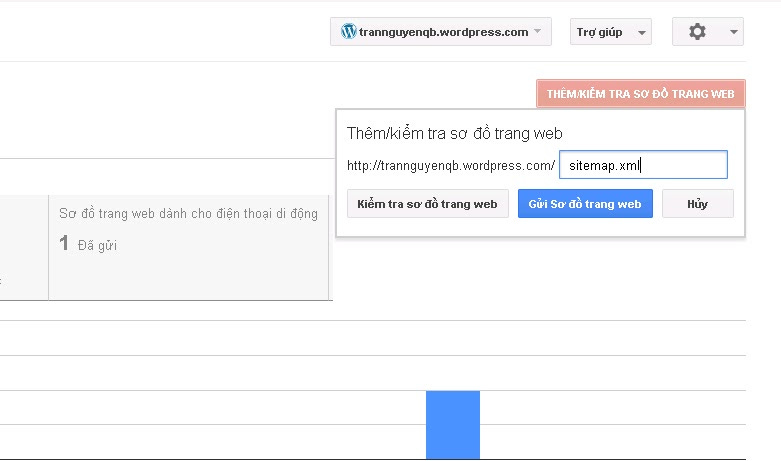The width and height of the screenshot is (781, 461).
Task: Click Kiểm tra sơ đồ trang web button
Action: tap(427, 204)
